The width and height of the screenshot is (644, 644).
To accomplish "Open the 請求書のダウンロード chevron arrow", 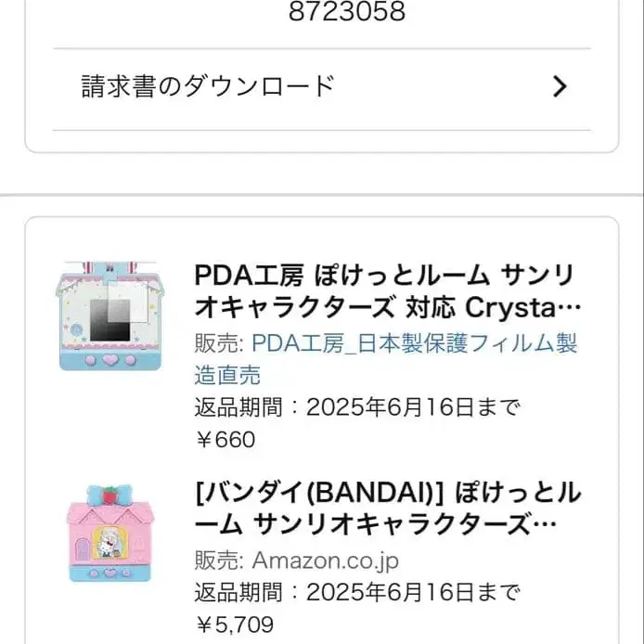I will click(x=559, y=87).
